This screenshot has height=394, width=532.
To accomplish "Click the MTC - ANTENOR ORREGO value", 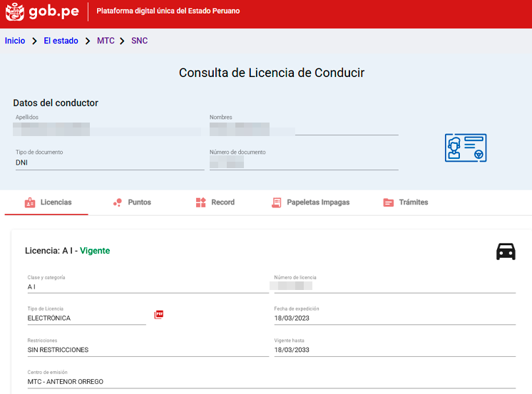I will click(66, 382).
